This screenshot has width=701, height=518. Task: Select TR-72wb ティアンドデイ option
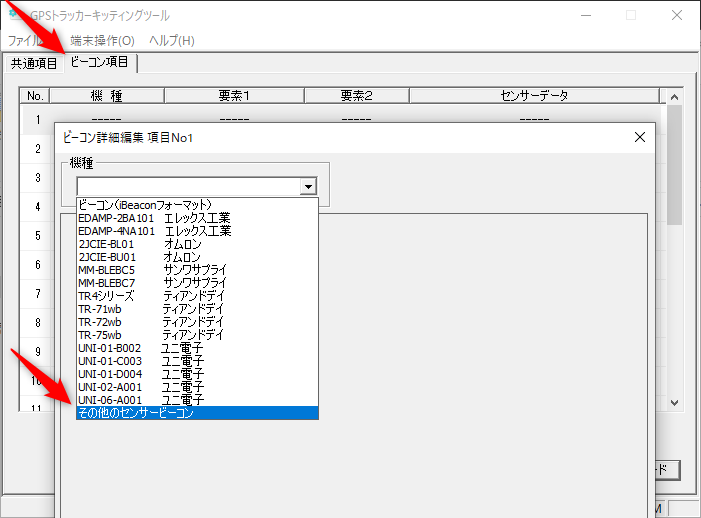(x=197, y=322)
